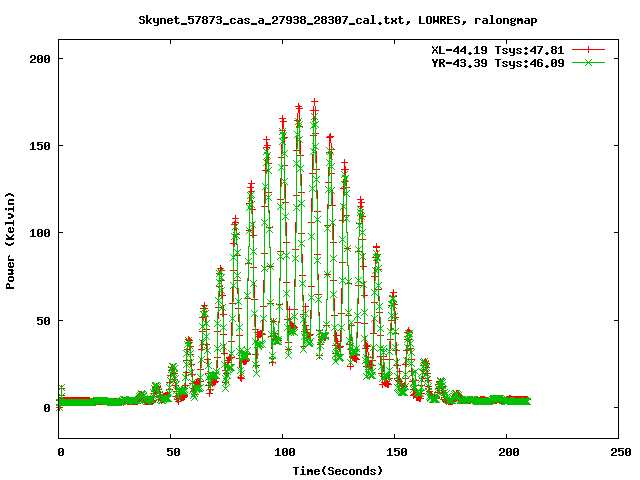Screen dimensions: 640x480
Task: Click the y-axis tick label 0
Action: [x=47, y=408]
